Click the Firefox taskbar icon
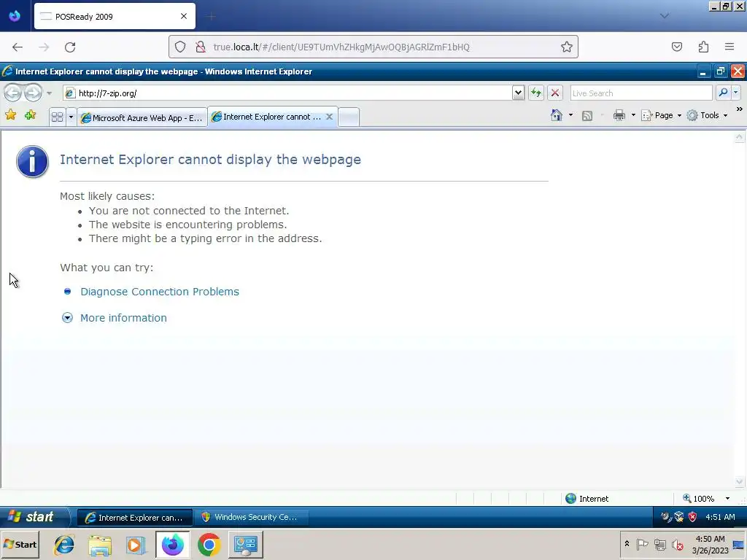The image size is (747, 560). click(172, 544)
